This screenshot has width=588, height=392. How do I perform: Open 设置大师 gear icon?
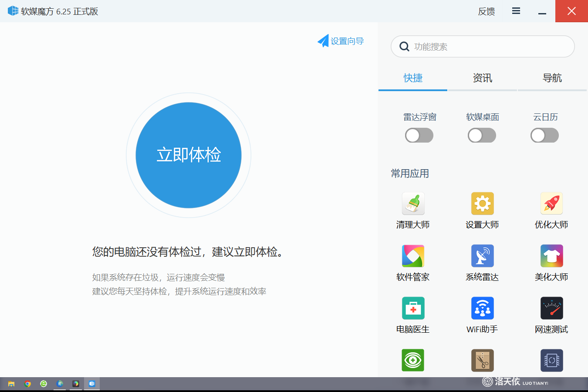(x=482, y=203)
